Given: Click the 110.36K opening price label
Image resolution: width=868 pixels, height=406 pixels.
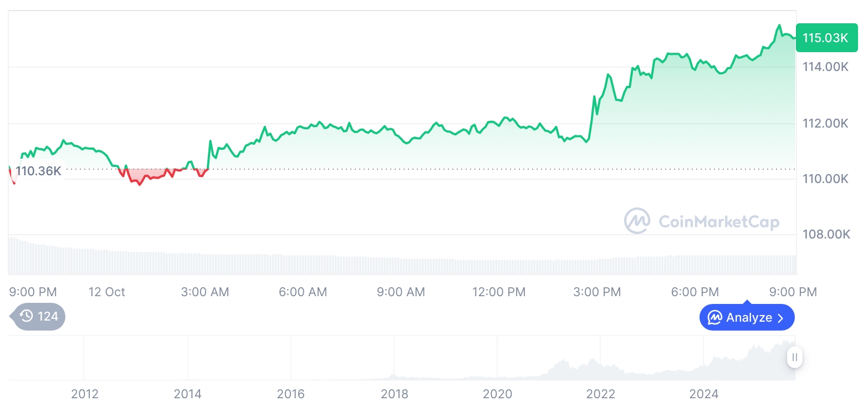Looking at the screenshot, I should (38, 171).
